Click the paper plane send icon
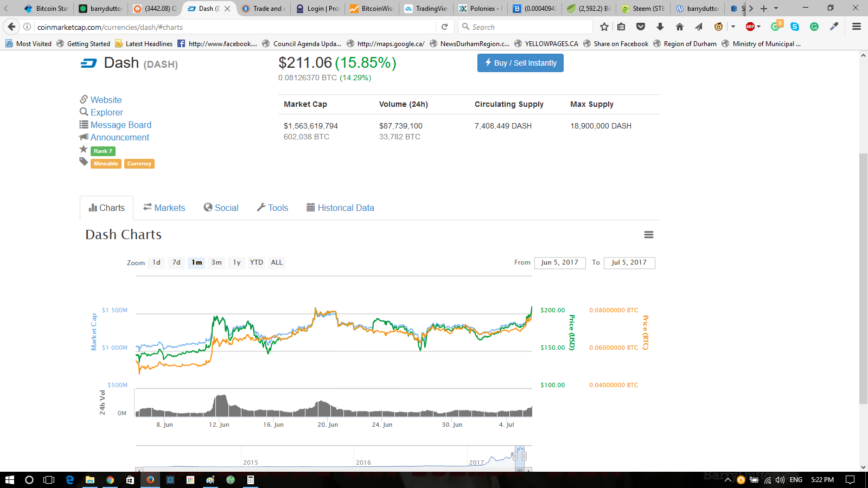 (699, 27)
